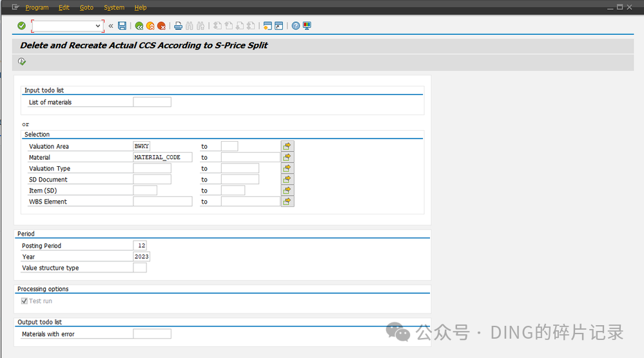Click the Valuation Area 'to' field
This screenshot has width=644, height=358.
coord(229,146)
